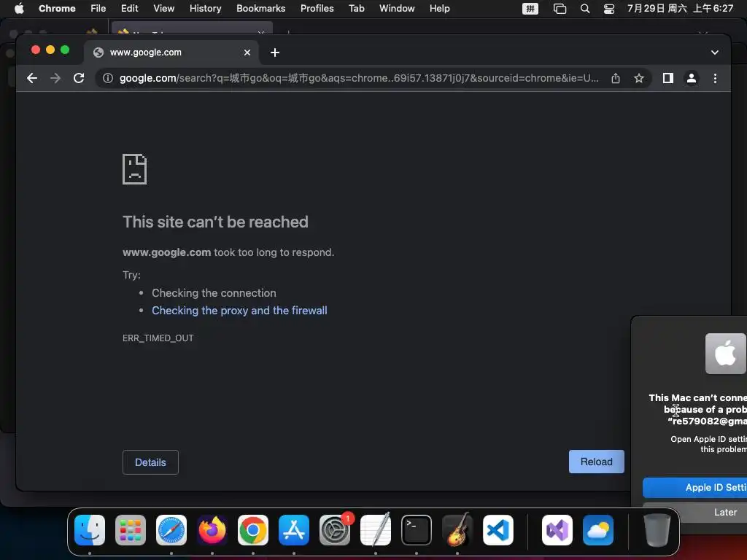This screenshot has height=560, width=747.
Task: Click the sad page error icon
Action: point(134,169)
